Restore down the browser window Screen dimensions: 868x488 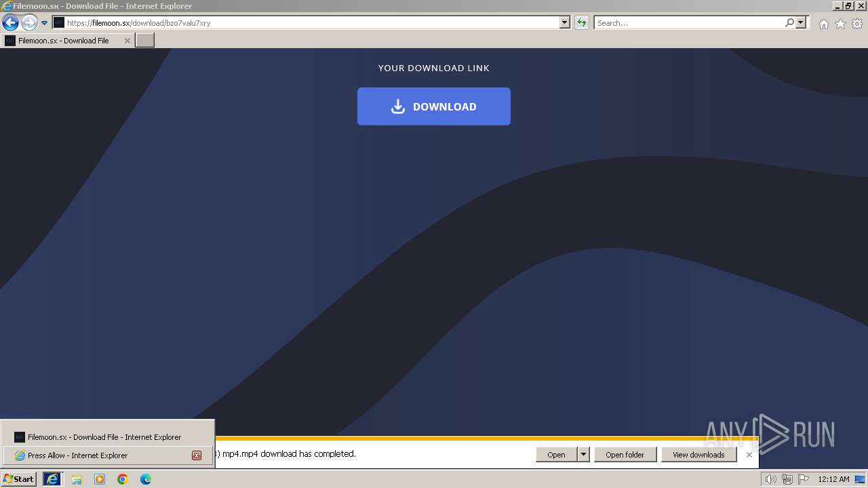click(848, 6)
